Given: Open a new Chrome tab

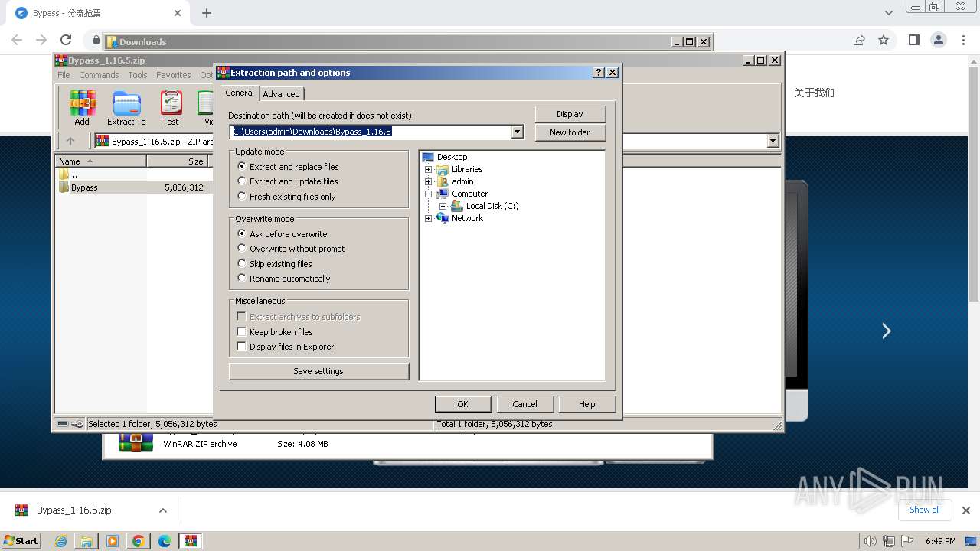Looking at the screenshot, I should (x=207, y=13).
